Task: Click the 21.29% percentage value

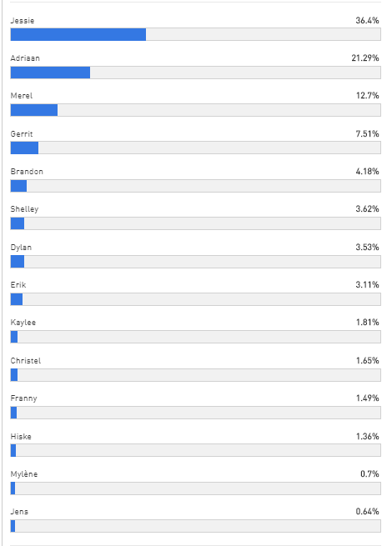Action: (365, 58)
